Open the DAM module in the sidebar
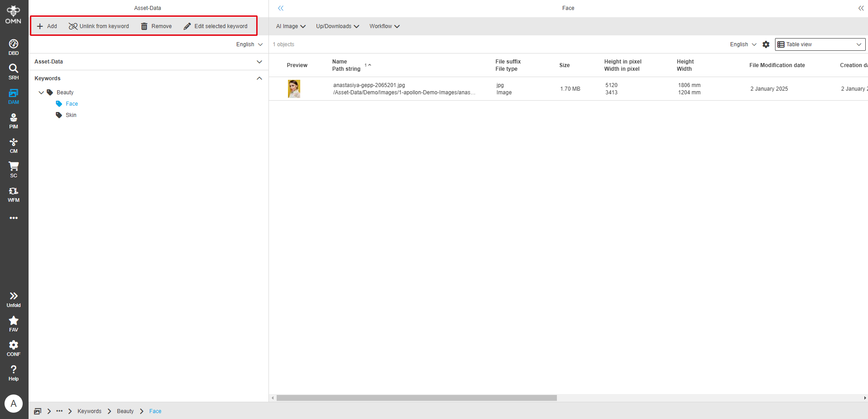 (x=13, y=96)
